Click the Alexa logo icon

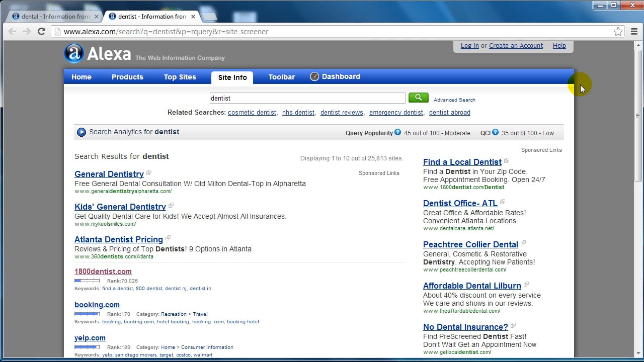point(74,54)
